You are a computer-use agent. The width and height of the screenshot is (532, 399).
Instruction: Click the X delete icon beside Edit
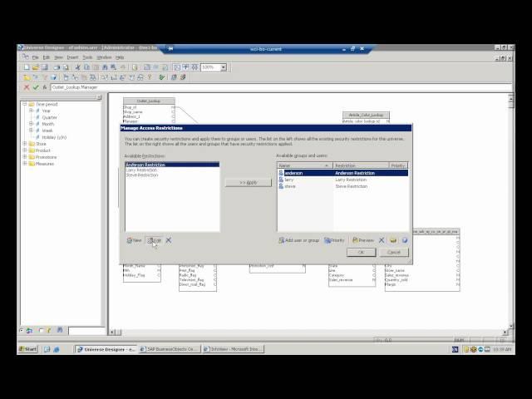pos(169,240)
